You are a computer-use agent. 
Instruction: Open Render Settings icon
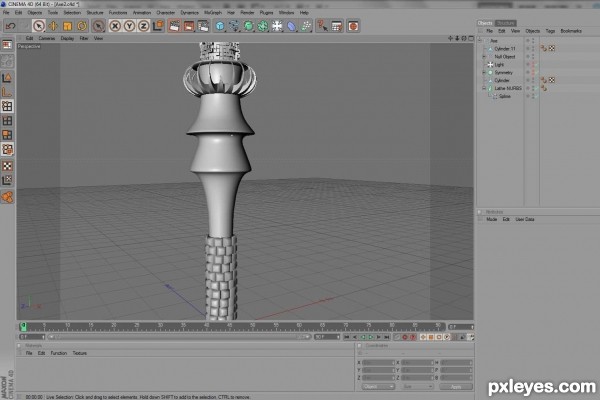coord(203,26)
